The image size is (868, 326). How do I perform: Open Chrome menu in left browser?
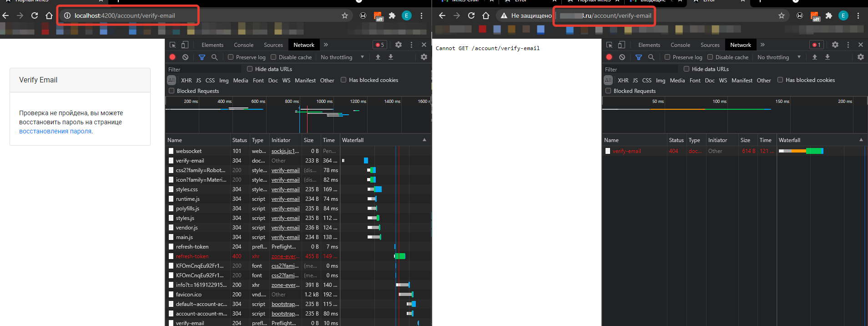coord(422,15)
